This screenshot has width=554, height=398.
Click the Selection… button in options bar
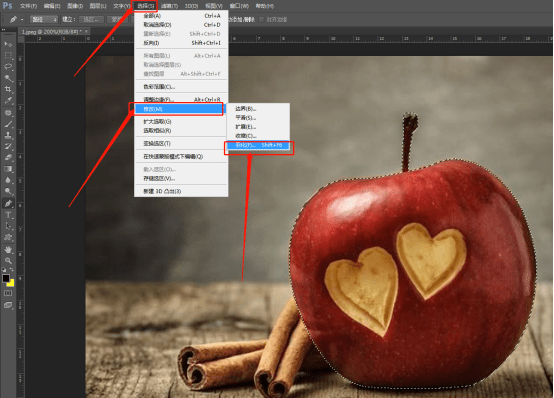tap(92, 19)
